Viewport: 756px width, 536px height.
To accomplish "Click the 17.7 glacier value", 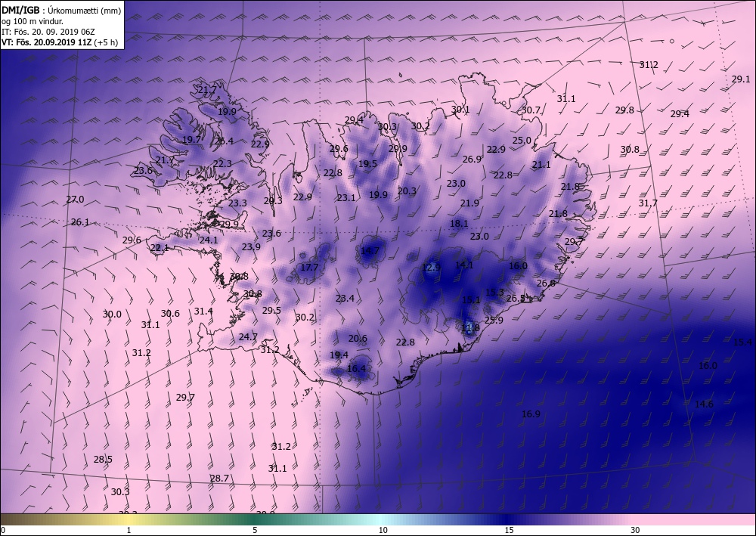I will click(309, 268).
